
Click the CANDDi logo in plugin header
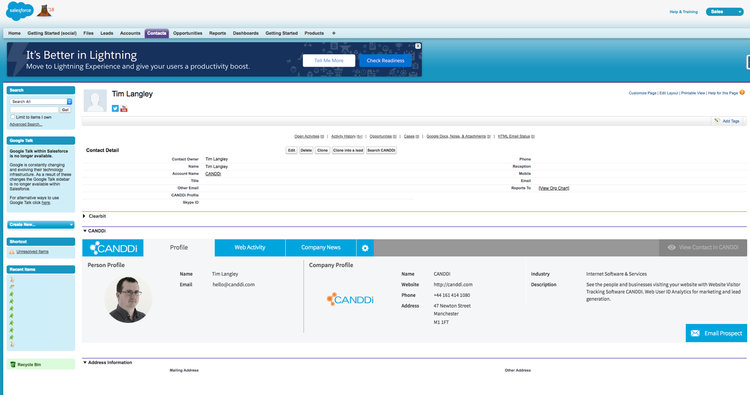pos(113,248)
